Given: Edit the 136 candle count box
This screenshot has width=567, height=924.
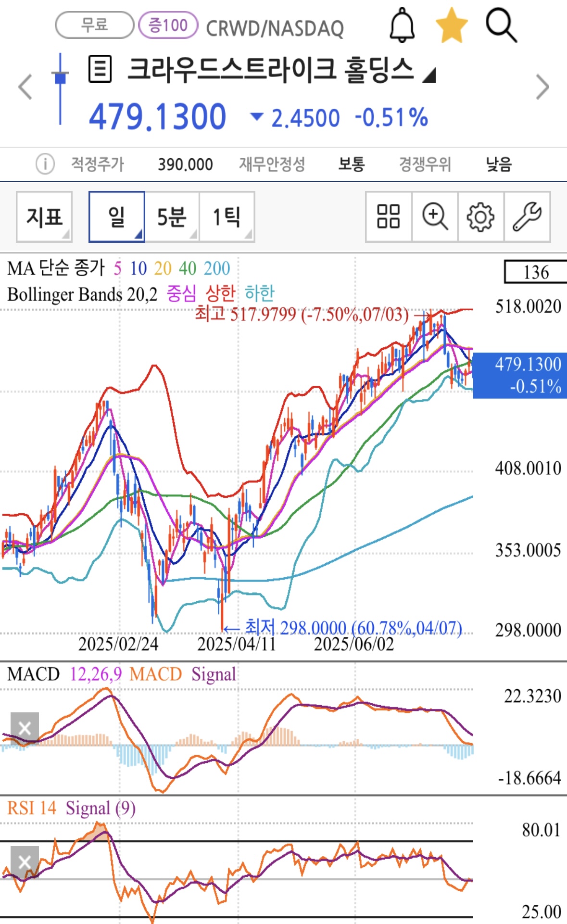Looking at the screenshot, I should point(535,272).
